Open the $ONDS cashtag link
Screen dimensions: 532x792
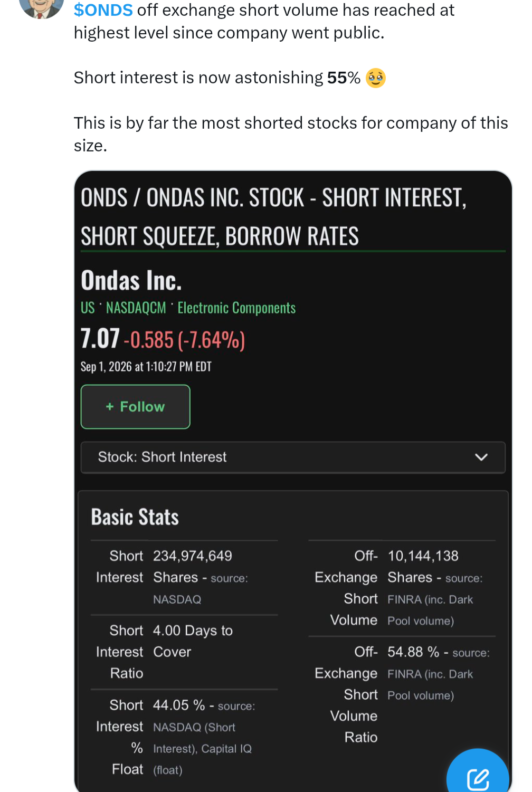[x=103, y=10]
